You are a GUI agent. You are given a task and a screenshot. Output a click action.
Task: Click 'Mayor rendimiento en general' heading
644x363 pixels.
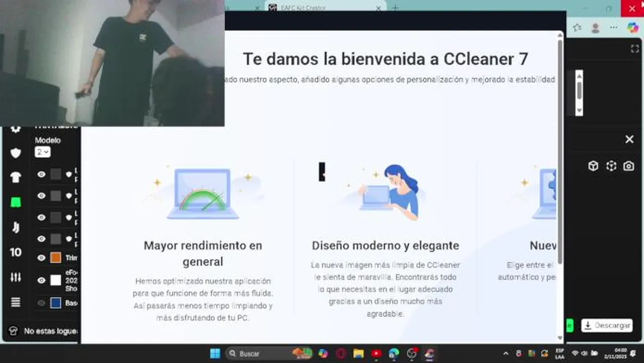click(203, 254)
